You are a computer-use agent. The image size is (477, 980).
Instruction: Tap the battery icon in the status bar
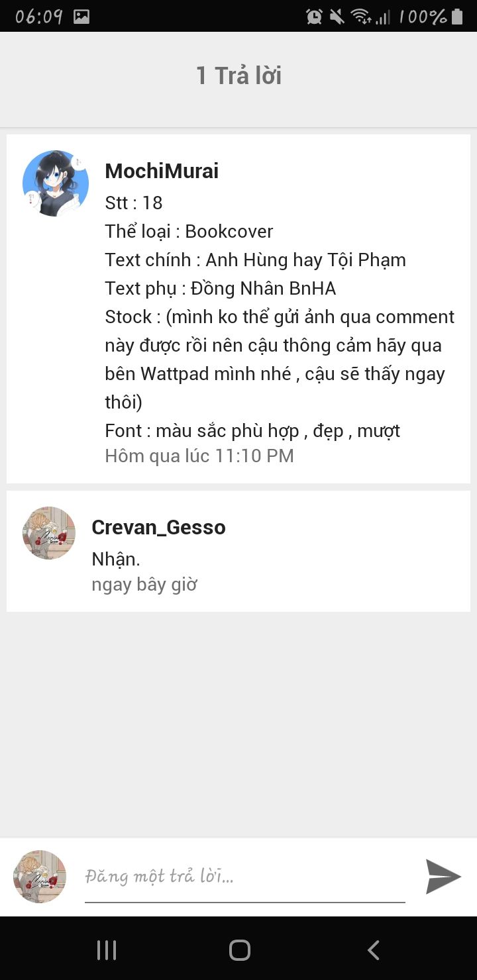[x=457, y=17]
